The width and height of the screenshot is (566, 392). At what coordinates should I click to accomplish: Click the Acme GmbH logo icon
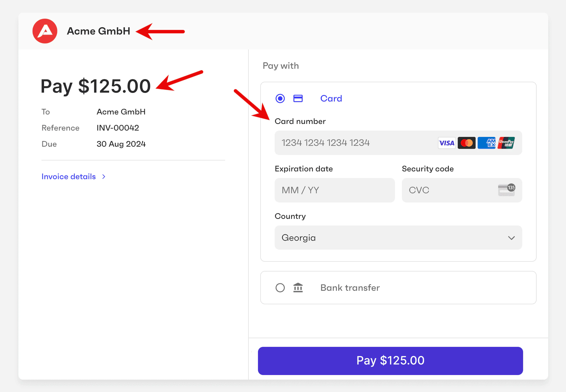(x=45, y=31)
